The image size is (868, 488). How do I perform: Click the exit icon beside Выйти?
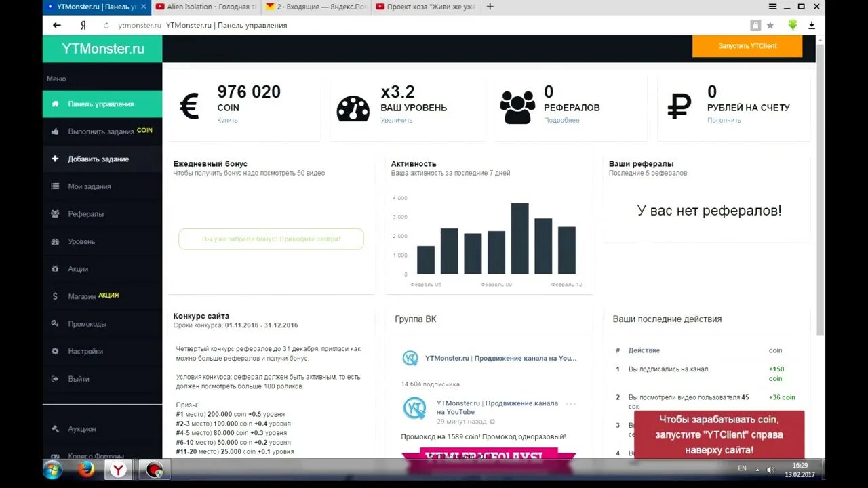coord(55,379)
